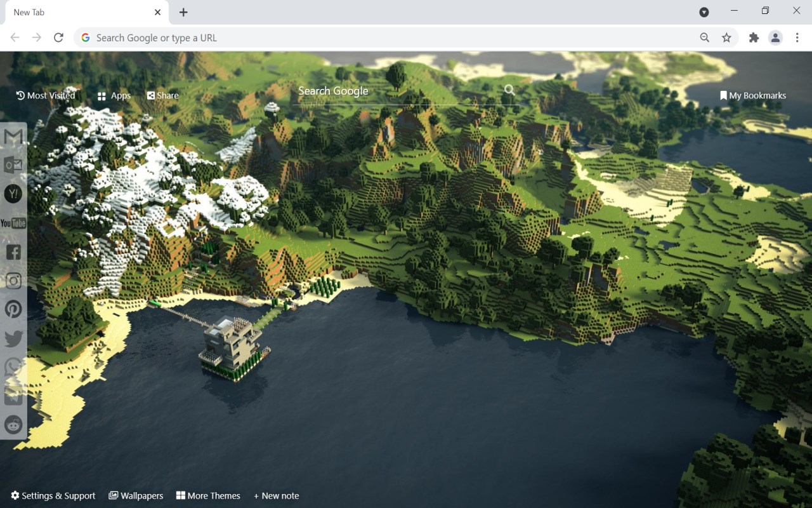Close the New Tab tab
Screen dimensions: 812x508
click(x=157, y=12)
